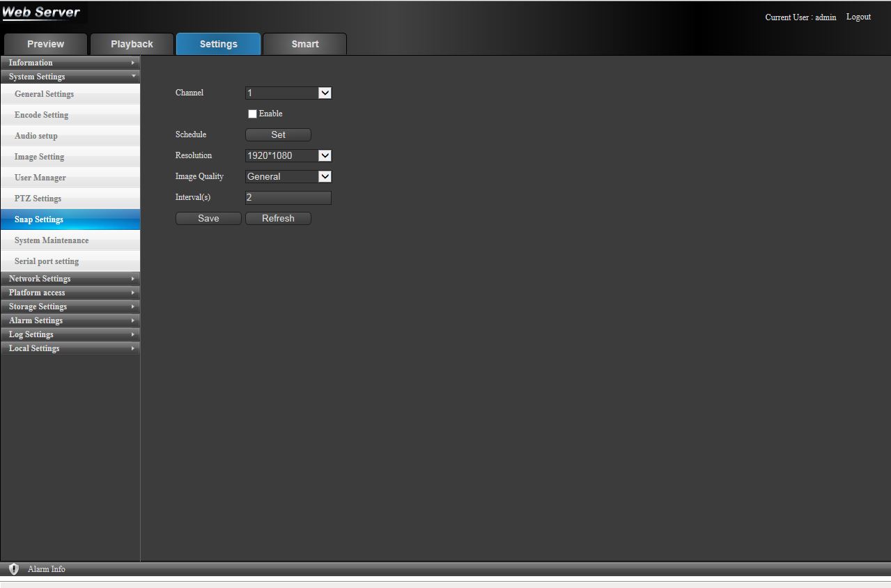Image resolution: width=891 pixels, height=588 pixels.
Task: Click the Interval(s) input field
Action: pyautogui.click(x=288, y=198)
